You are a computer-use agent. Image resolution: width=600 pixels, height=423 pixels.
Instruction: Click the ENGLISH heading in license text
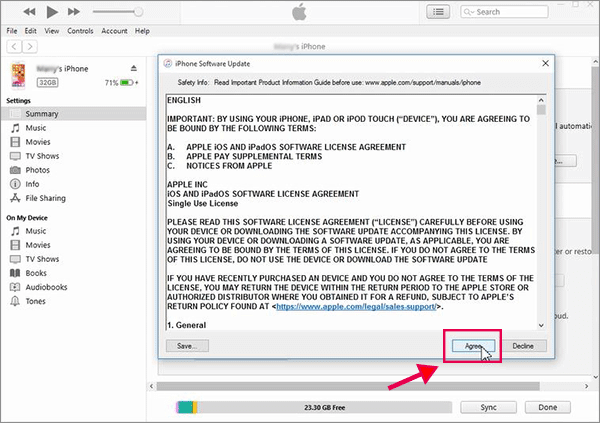tap(184, 100)
